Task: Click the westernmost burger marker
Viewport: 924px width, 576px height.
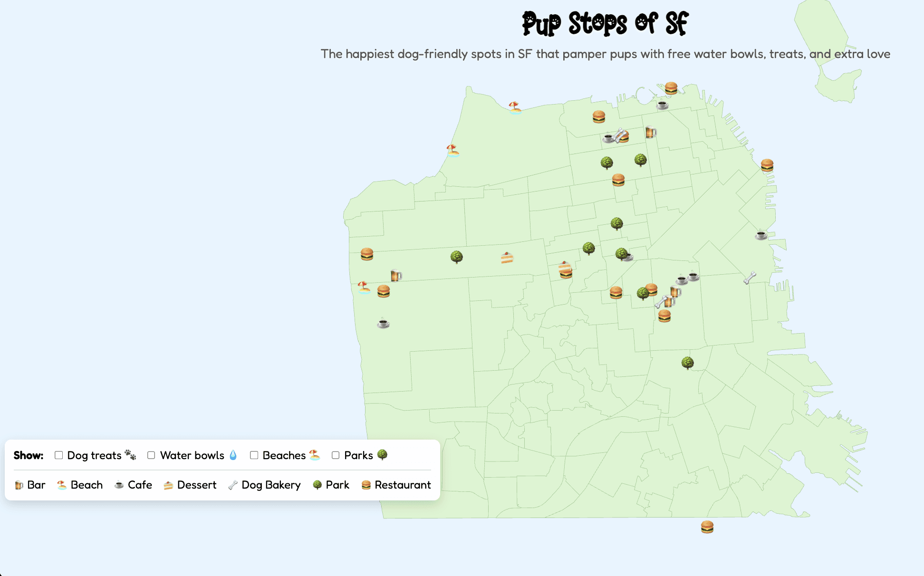Action: 366,254
